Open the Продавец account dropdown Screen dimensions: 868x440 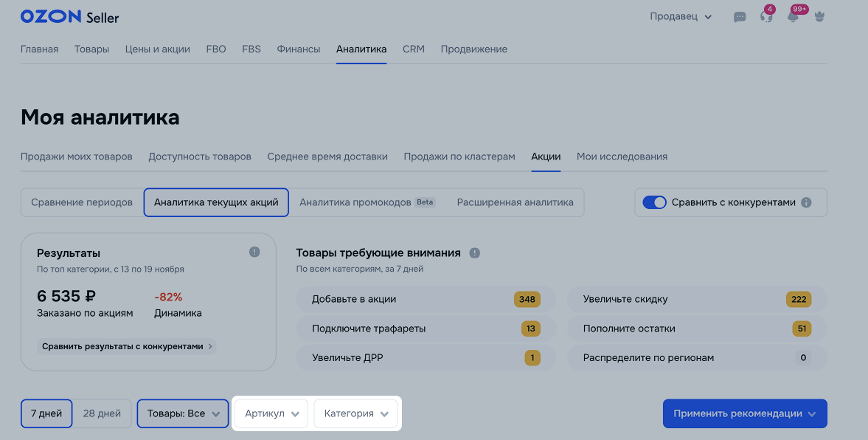[x=680, y=17]
